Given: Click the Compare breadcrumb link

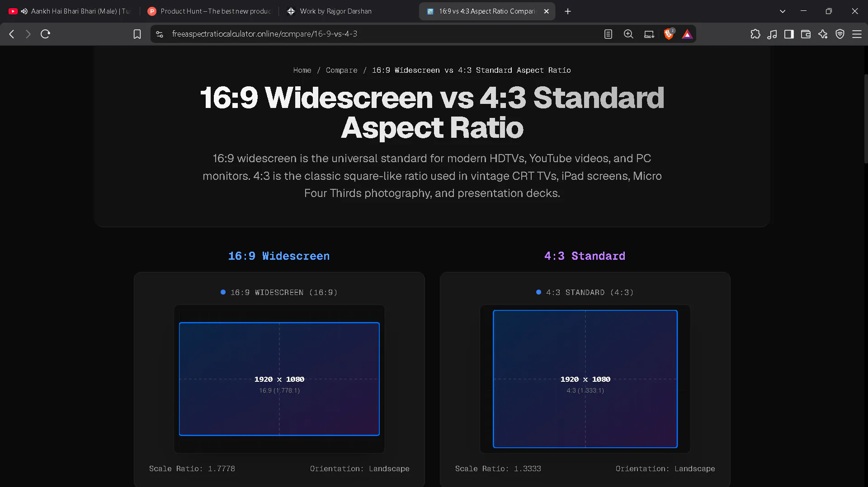Looking at the screenshot, I should [x=341, y=70].
